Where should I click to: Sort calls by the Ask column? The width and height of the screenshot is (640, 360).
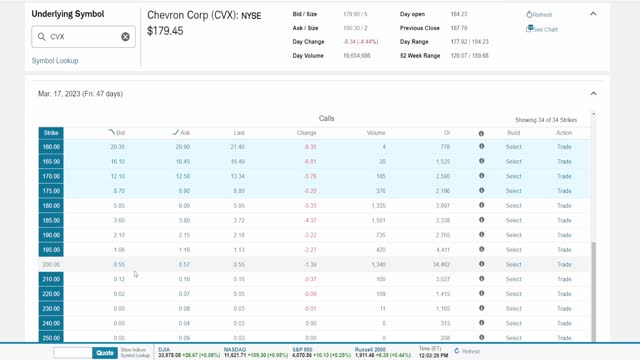(181, 133)
